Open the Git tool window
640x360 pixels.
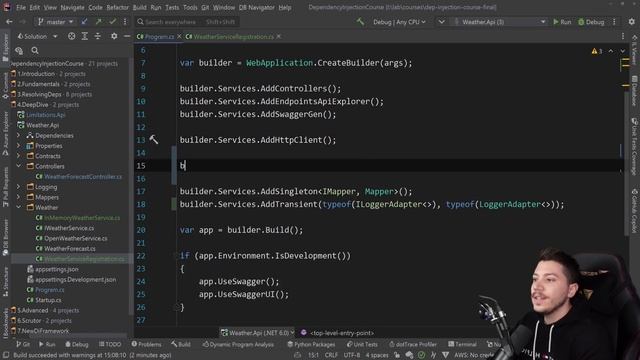coord(23,344)
